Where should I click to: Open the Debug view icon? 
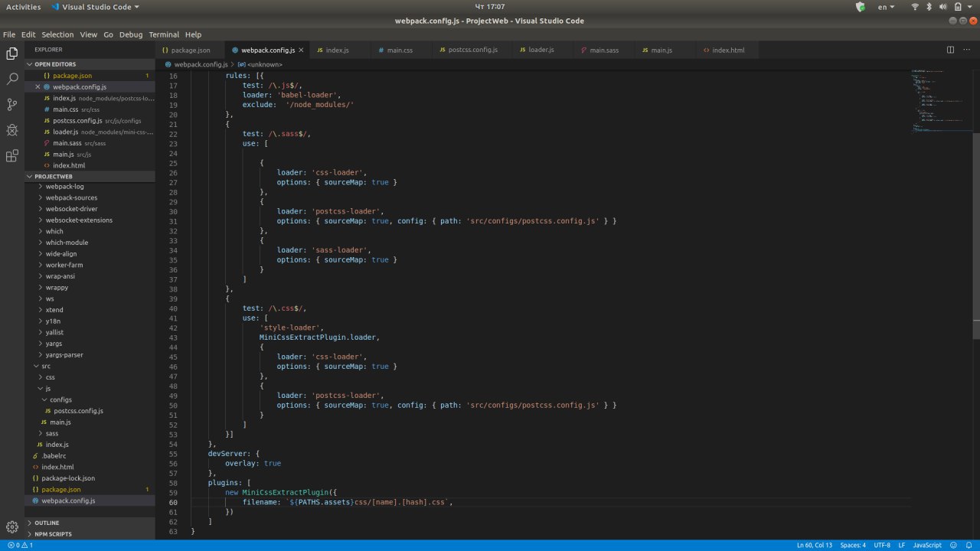(12, 130)
